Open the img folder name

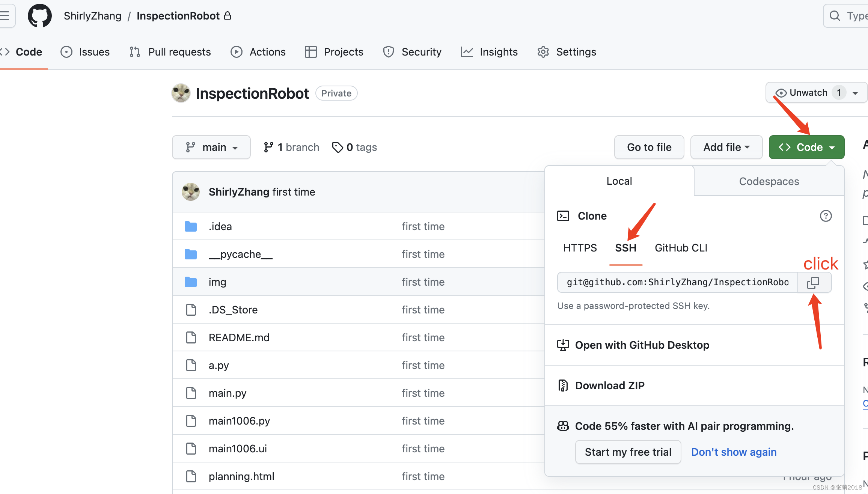(217, 282)
